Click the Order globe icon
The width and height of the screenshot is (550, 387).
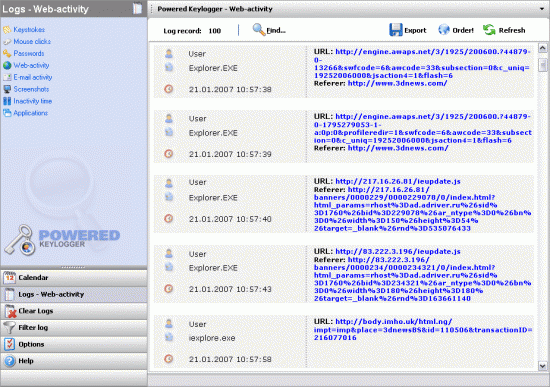coord(444,30)
